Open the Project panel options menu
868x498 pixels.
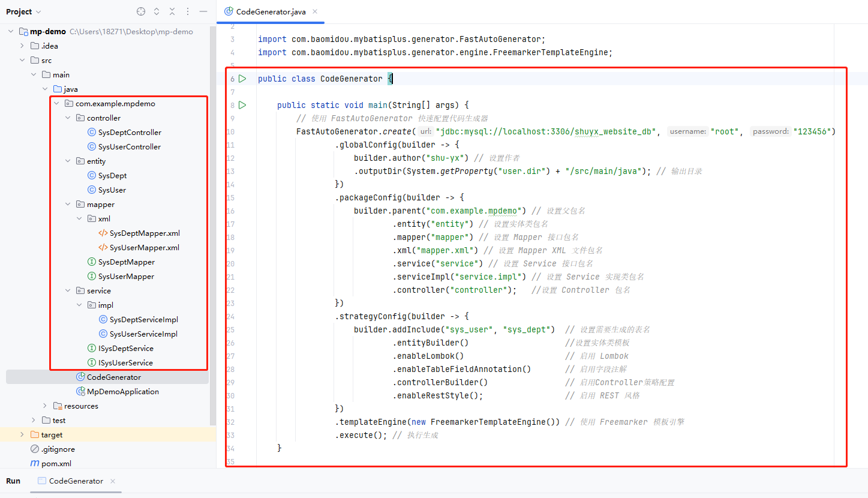pos(188,11)
